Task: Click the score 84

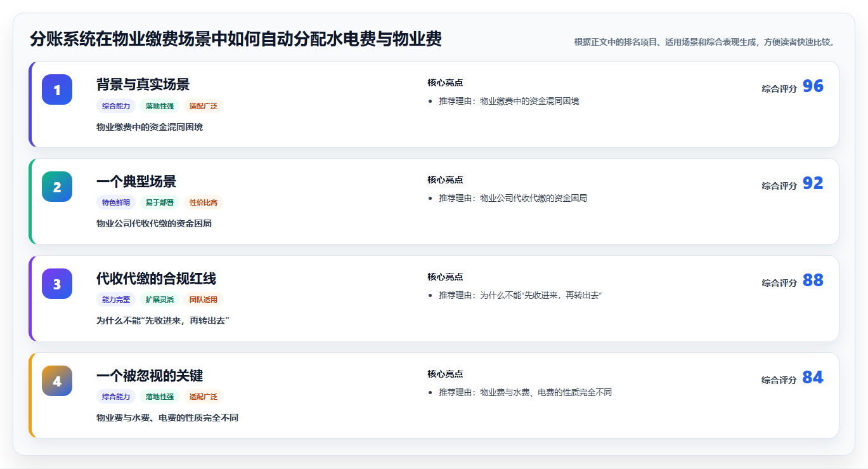Action: pos(813,378)
